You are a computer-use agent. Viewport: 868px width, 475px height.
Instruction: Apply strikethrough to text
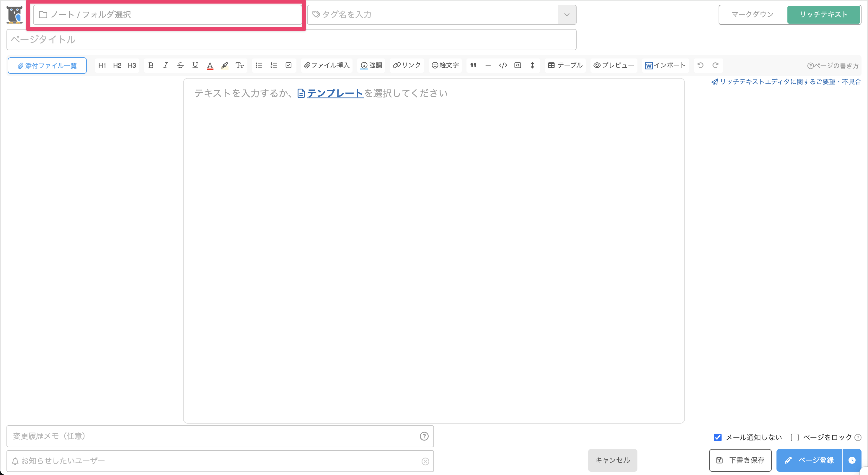[181, 65]
